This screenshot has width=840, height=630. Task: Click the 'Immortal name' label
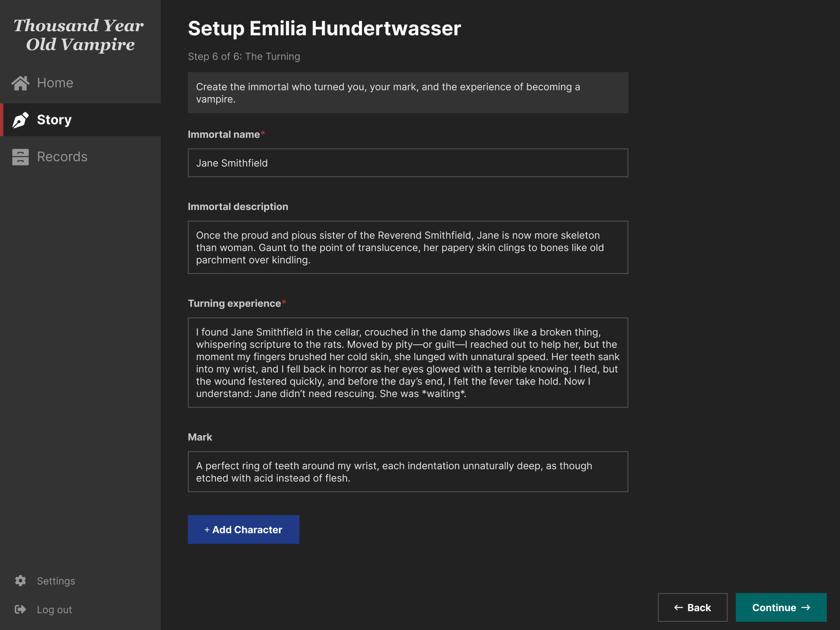tap(224, 134)
